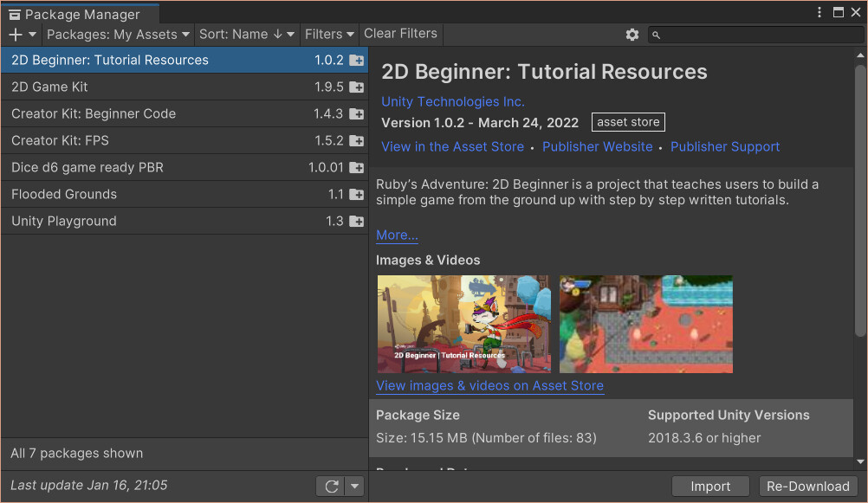
Task: Open the add package dropdown arrow
Action: pyautogui.click(x=33, y=35)
